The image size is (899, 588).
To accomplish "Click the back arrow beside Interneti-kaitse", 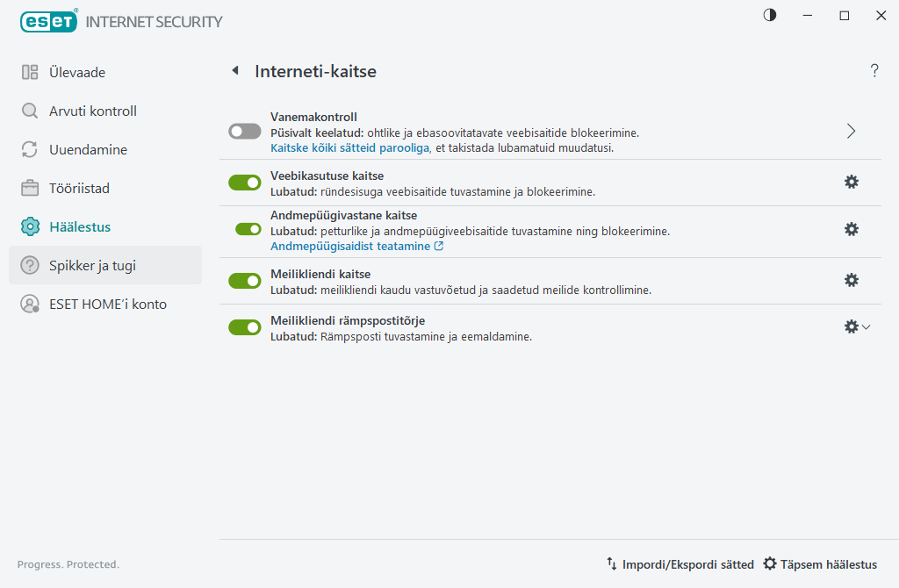I will coord(235,71).
